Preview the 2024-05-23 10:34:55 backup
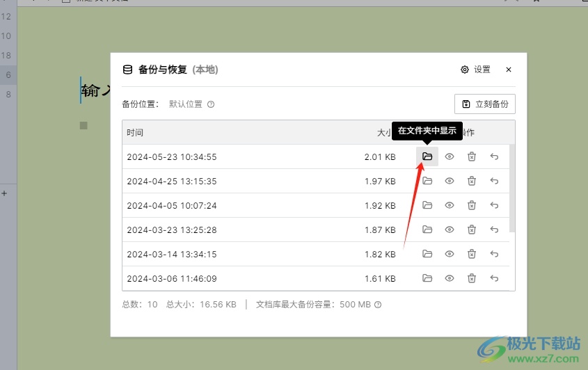Viewport: 588px width, 370px height. 450,156
